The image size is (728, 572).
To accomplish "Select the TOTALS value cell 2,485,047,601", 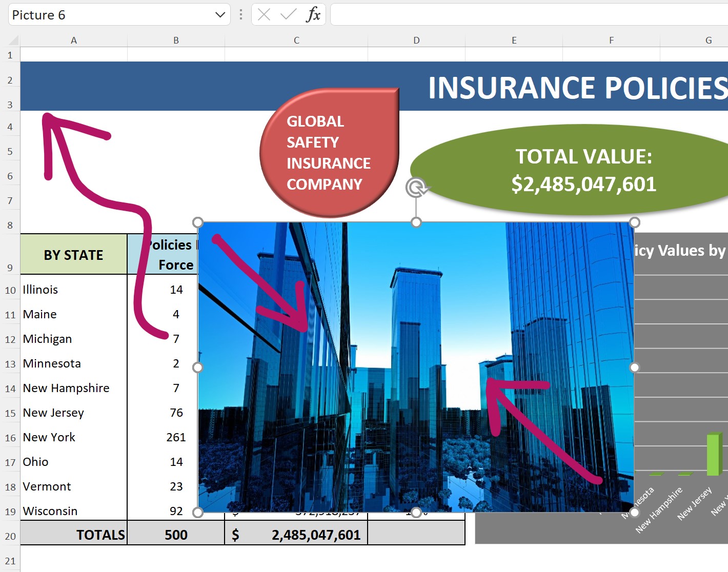I will [x=296, y=535].
